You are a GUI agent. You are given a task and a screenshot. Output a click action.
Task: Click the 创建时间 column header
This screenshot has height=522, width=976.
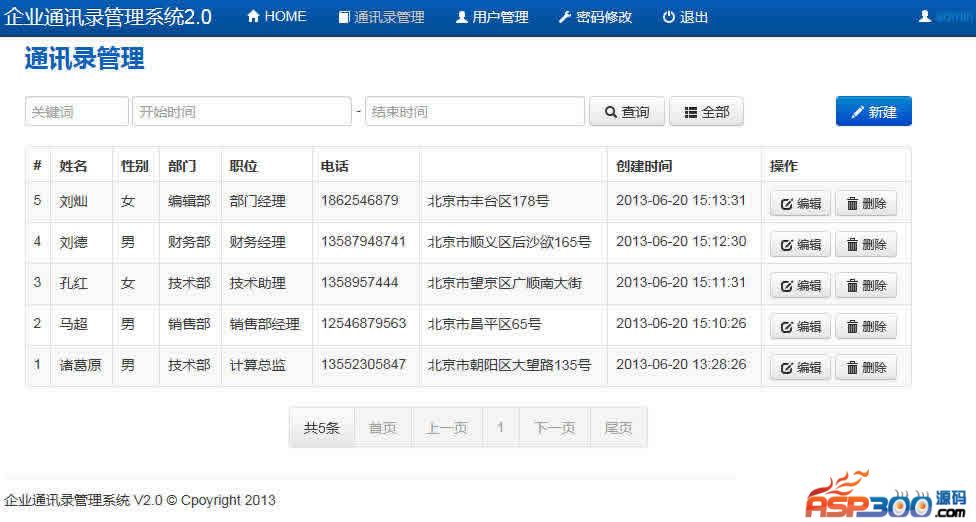(x=644, y=166)
